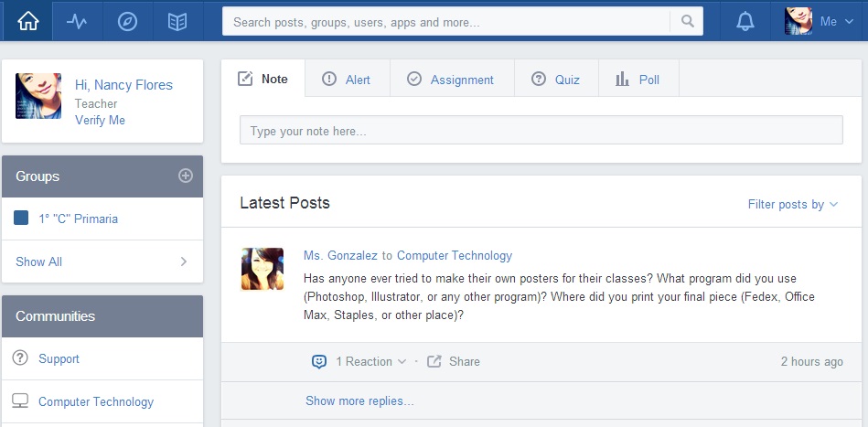Open notifications bell icon

[x=745, y=22]
